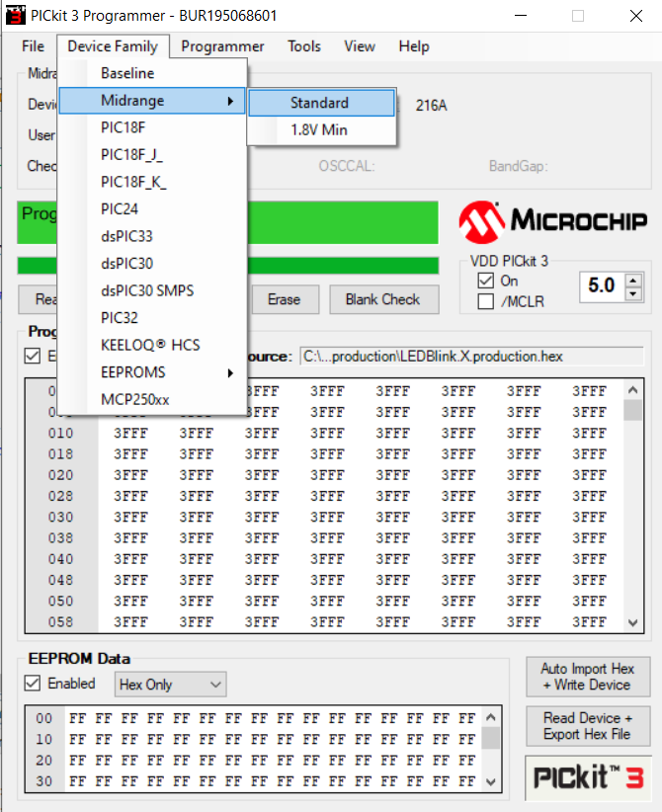Expand the EEPROMS submenu

coord(152,372)
